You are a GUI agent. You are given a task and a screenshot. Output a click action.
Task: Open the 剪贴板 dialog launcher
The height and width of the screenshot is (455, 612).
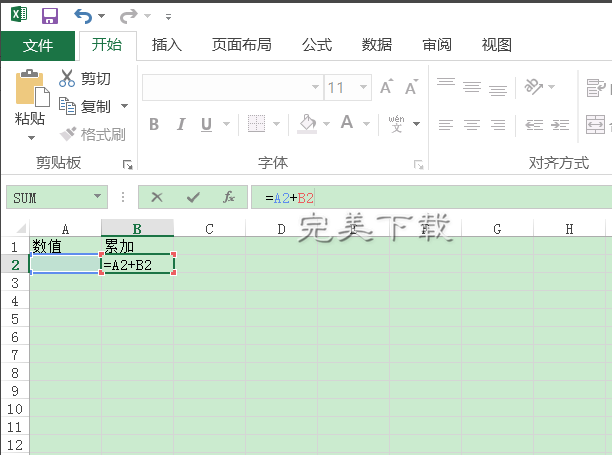click(128, 165)
